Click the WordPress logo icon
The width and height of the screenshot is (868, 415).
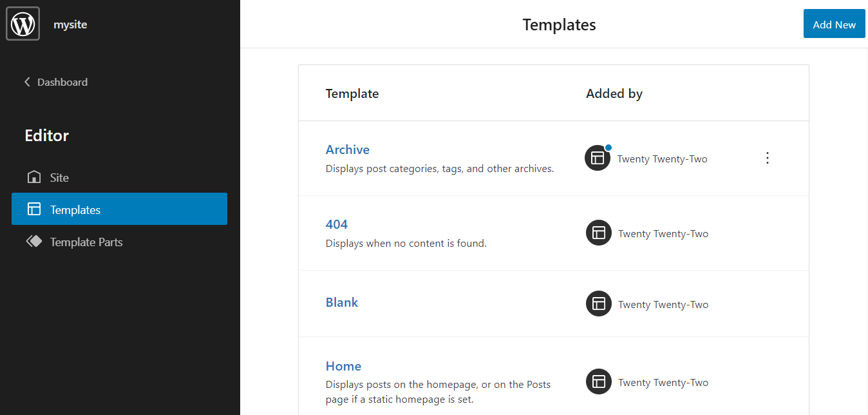tap(22, 23)
